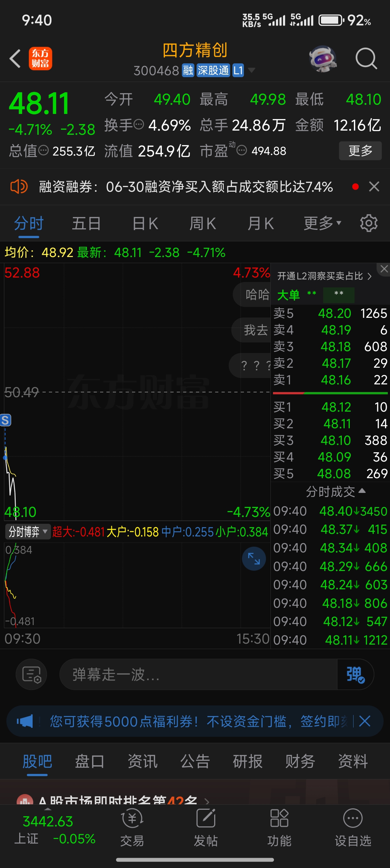Switch to 资讯 tab
Screen dimensions: 390x868
coord(143,761)
